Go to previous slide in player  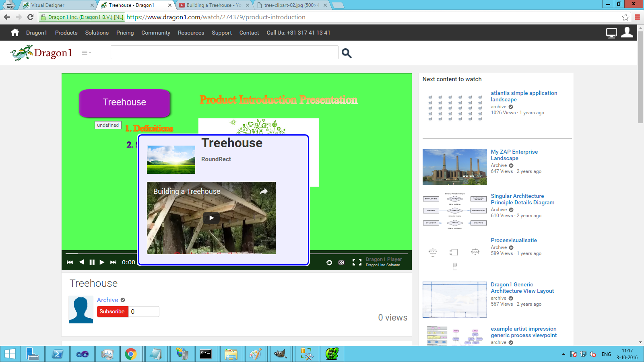click(x=81, y=262)
